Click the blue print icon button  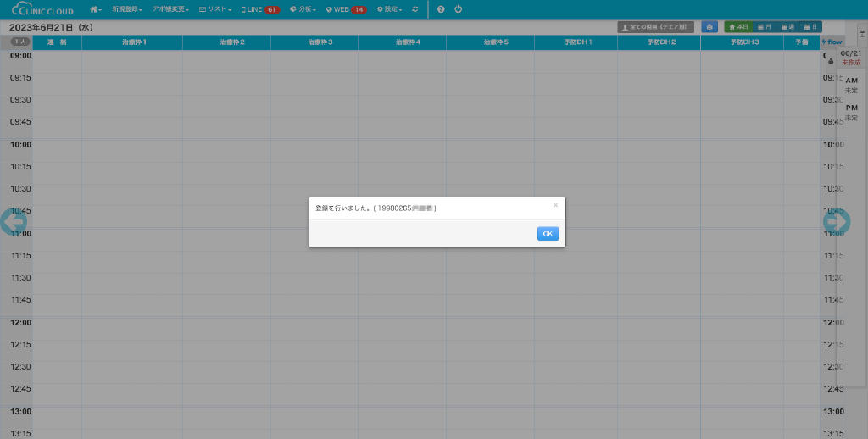[x=709, y=27]
